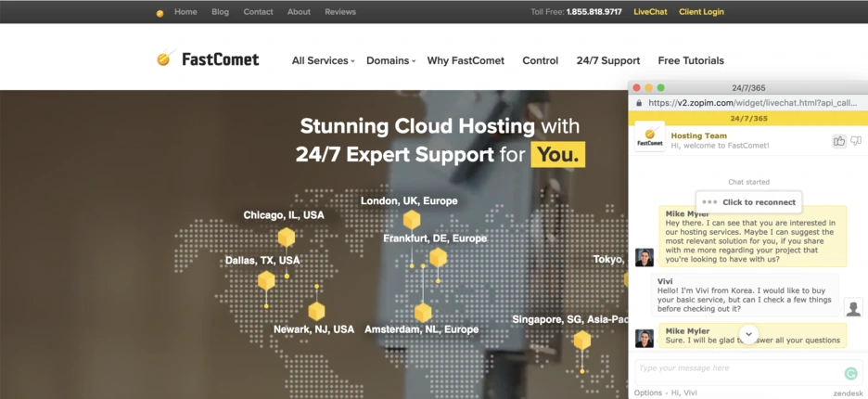Minimize the chat window with yellow button

pyautogui.click(x=649, y=87)
